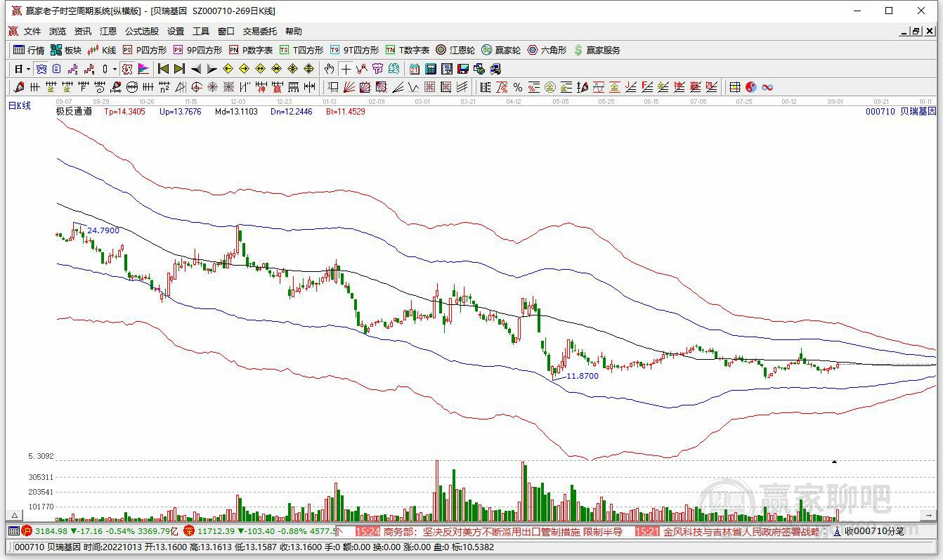The width and height of the screenshot is (943, 560).
Task: Select the red fan lines tool
Action: 349,87
